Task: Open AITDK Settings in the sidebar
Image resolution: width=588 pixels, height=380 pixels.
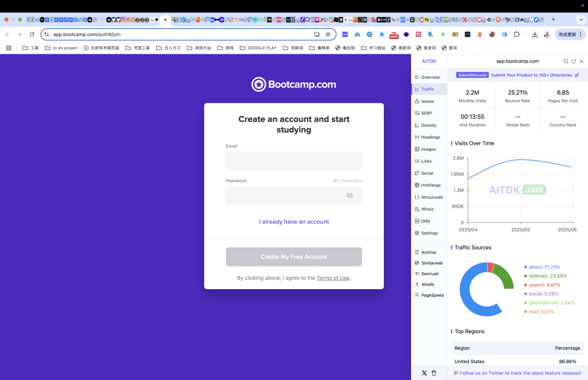Action: coord(429,234)
